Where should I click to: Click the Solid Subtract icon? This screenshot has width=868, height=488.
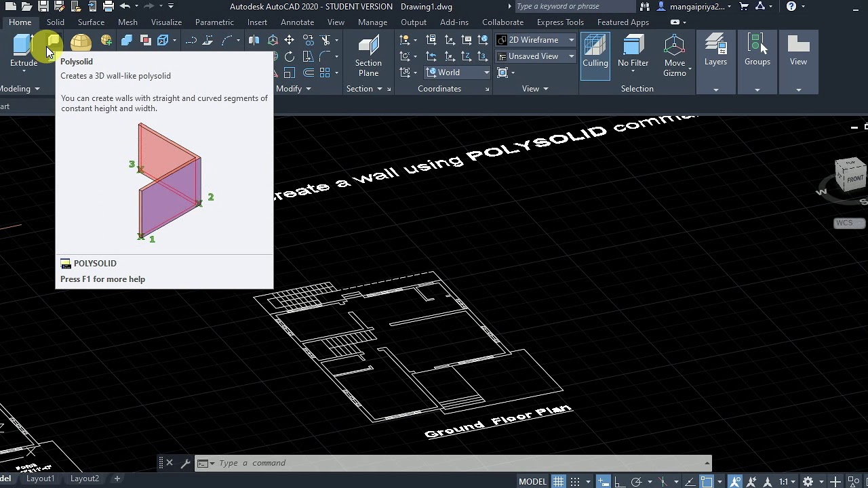(144, 41)
